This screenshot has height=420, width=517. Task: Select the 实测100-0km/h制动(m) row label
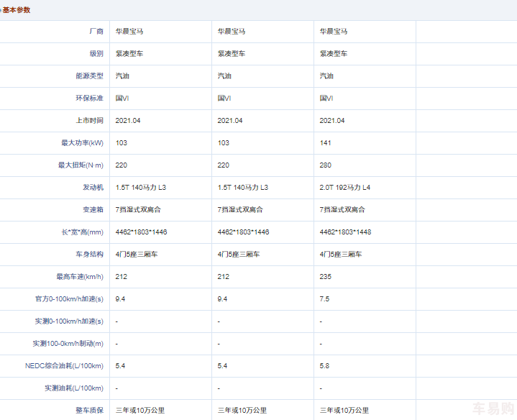point(68,343)
